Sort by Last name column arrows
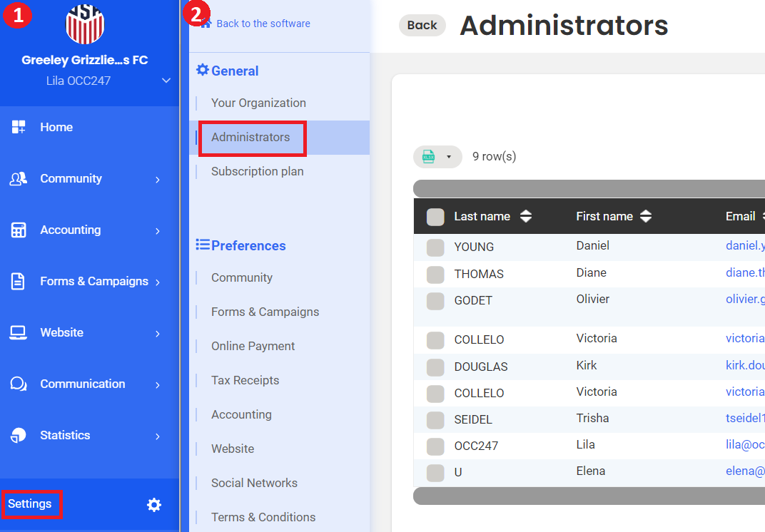The image size is (765, 532). coord(526,217)
